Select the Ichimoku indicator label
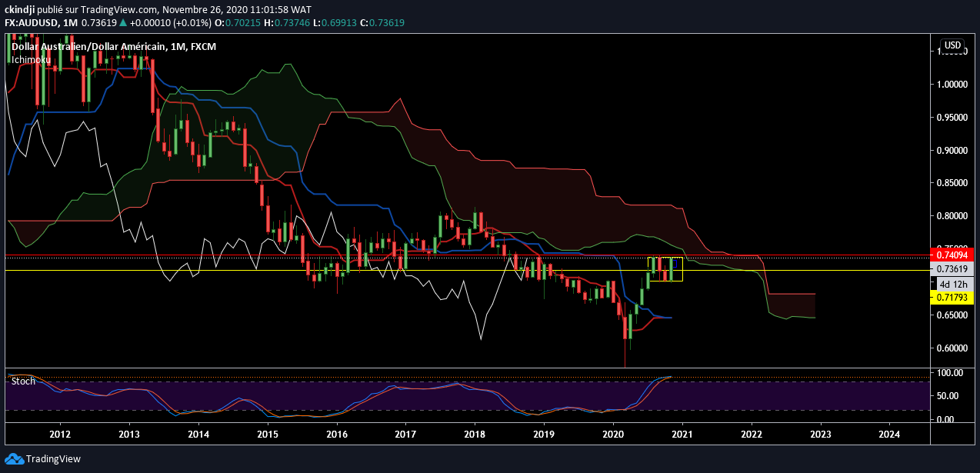This screenshot has height=473, width=980. 30,58
